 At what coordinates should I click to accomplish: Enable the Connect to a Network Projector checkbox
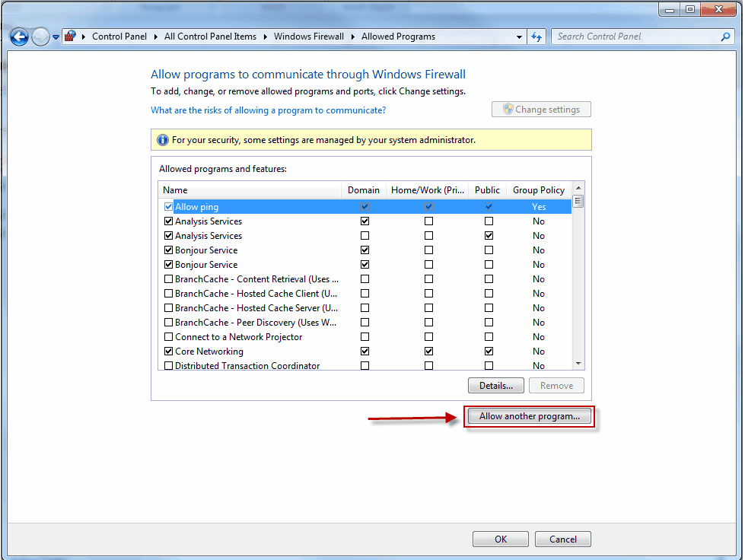(x=168, y=337)
